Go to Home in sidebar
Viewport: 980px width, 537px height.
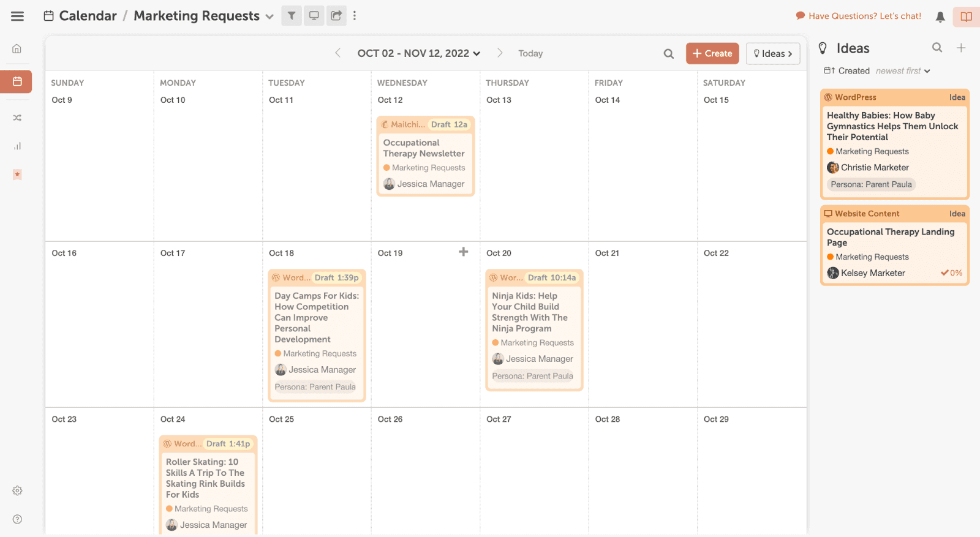click(x=17, y=48)
